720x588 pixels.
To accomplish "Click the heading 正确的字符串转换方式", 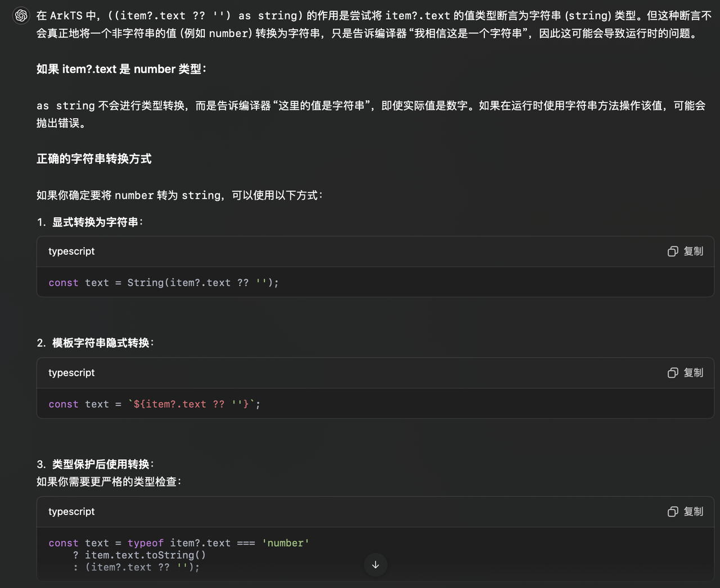I will (x=94, y=159).
